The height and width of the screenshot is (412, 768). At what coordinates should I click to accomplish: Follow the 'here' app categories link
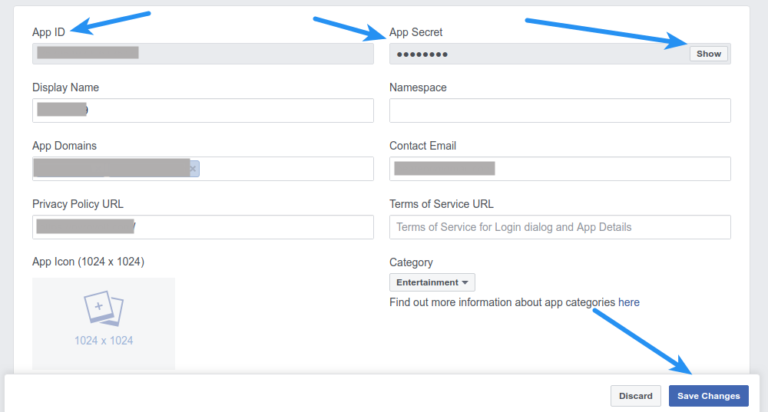629,302
